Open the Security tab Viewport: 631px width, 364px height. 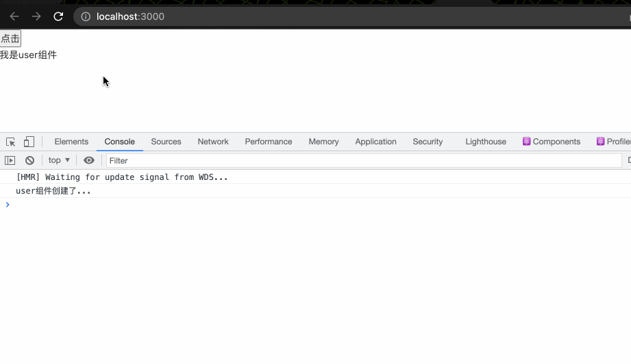428,142
